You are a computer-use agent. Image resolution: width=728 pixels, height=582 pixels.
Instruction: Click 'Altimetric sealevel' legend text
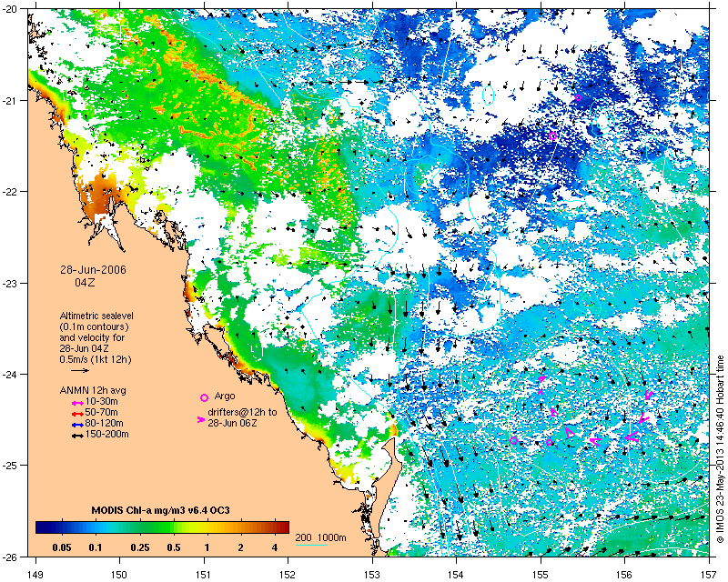tap(96, 316)
